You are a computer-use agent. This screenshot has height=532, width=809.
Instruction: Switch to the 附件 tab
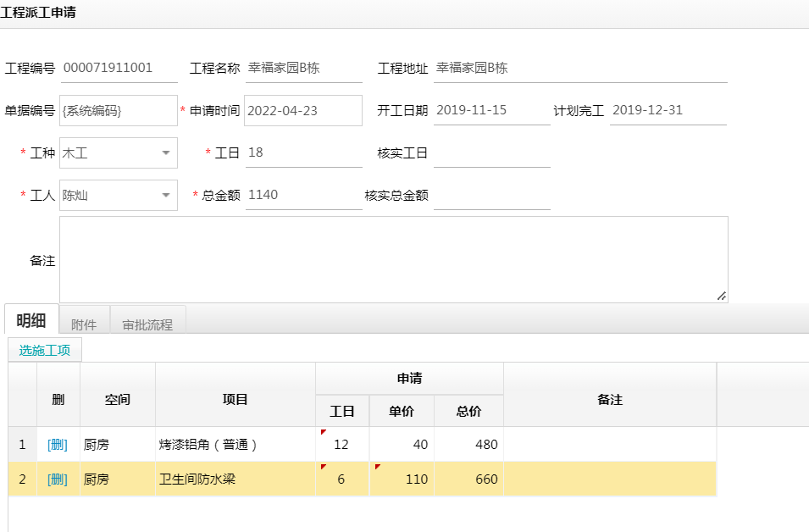click(x=84, y=322)
